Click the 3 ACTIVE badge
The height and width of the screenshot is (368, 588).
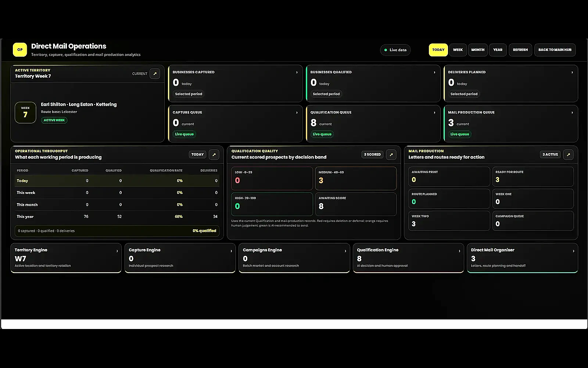tap(550, 155)
